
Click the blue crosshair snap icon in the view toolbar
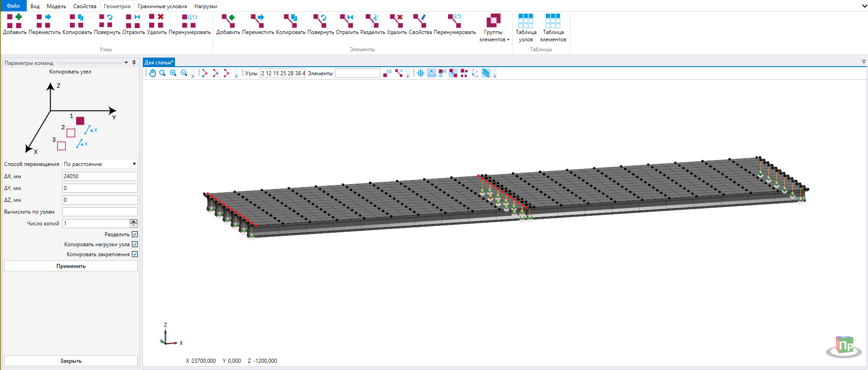point(421,73)
